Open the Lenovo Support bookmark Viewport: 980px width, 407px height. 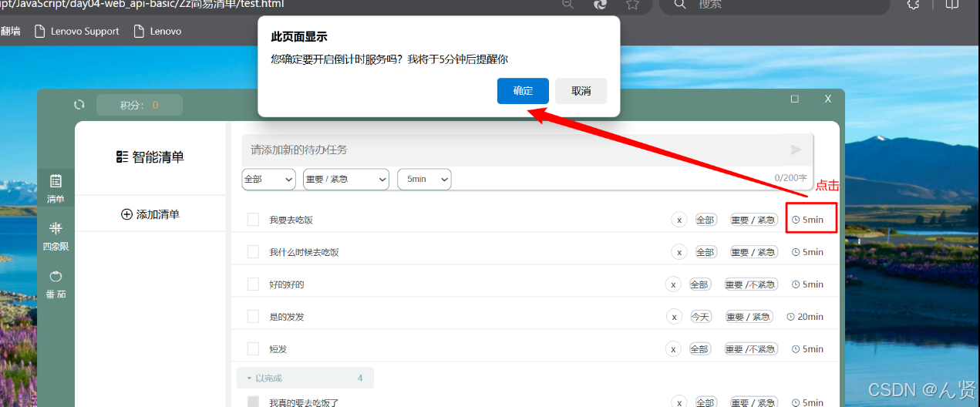tap(76, 32)
